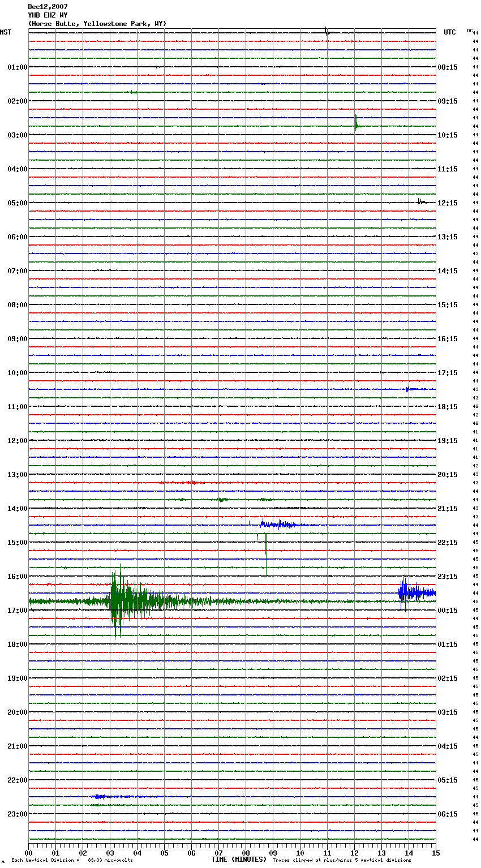Select the 17:00 MST hour label
The image size is (481, 868).
(x=17, y=611)
